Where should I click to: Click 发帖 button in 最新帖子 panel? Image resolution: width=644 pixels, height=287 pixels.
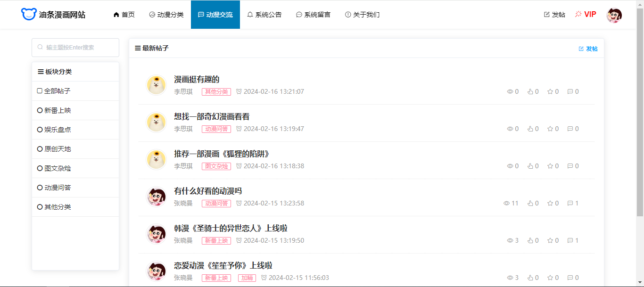click(x=588, y=49)
